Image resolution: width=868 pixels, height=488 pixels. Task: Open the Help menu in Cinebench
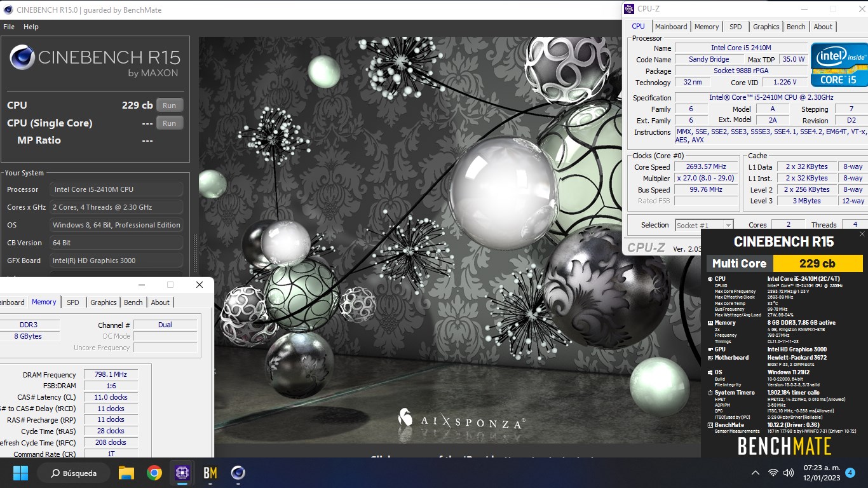31,27
